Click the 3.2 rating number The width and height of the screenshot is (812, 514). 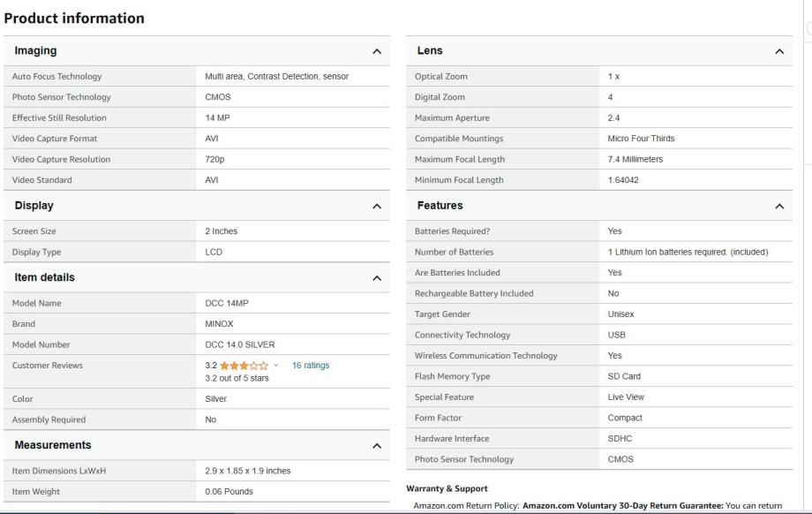click(212, 366)
